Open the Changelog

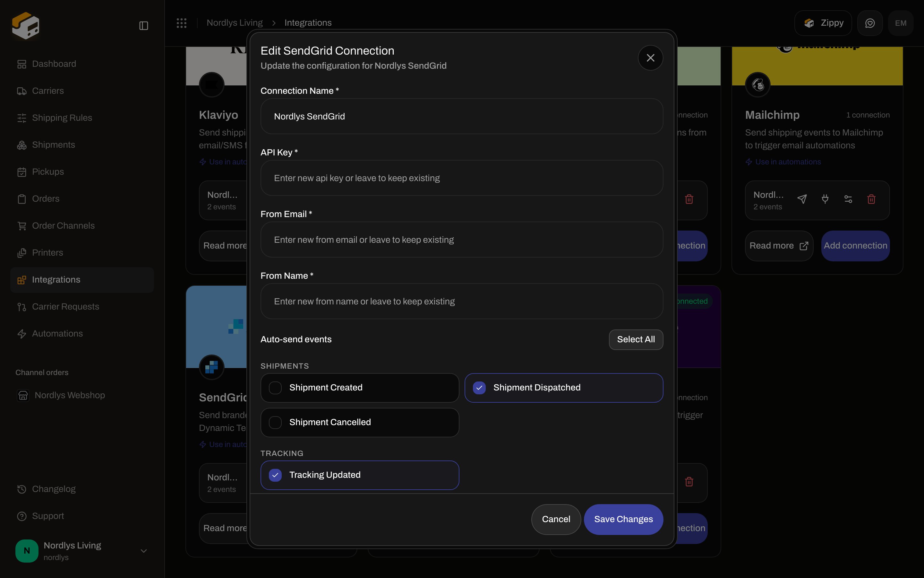pos(82,489)
